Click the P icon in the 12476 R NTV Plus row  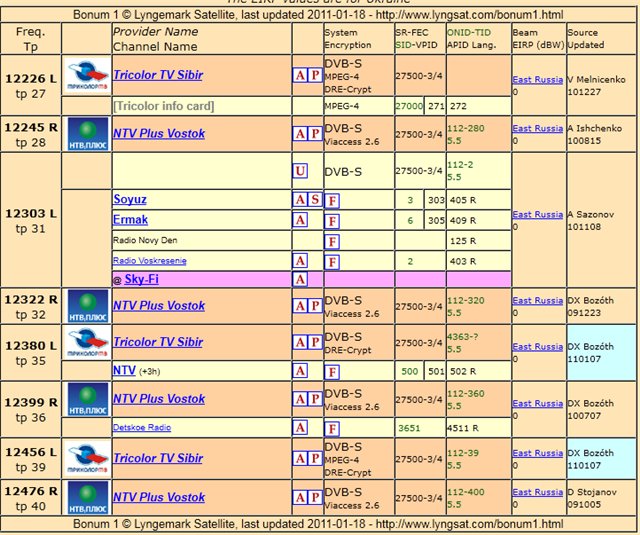(x=315, y=497)
